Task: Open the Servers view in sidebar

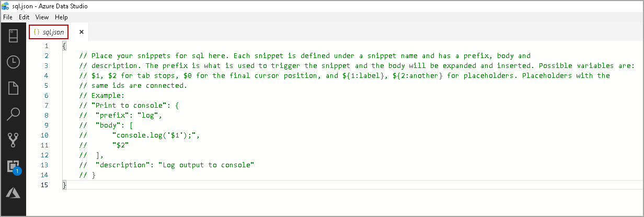Action: (13, 36)
